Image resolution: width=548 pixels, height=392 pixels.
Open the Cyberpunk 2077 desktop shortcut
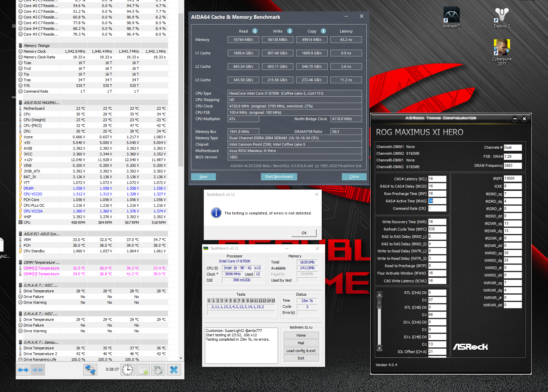502,52
